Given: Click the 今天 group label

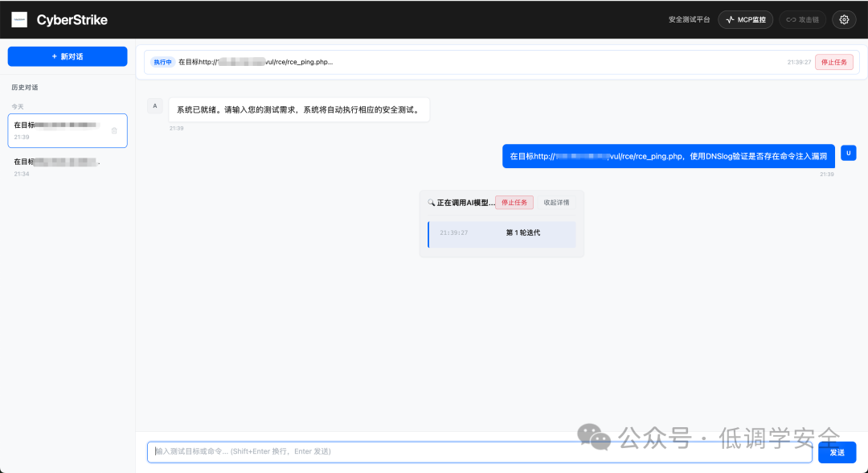Looking at the screenshot, I should 18,106.
